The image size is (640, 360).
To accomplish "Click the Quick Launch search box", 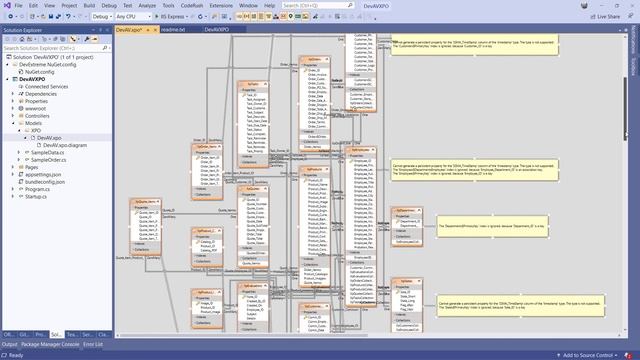I will pyautogui.click(x=317, y=6).
